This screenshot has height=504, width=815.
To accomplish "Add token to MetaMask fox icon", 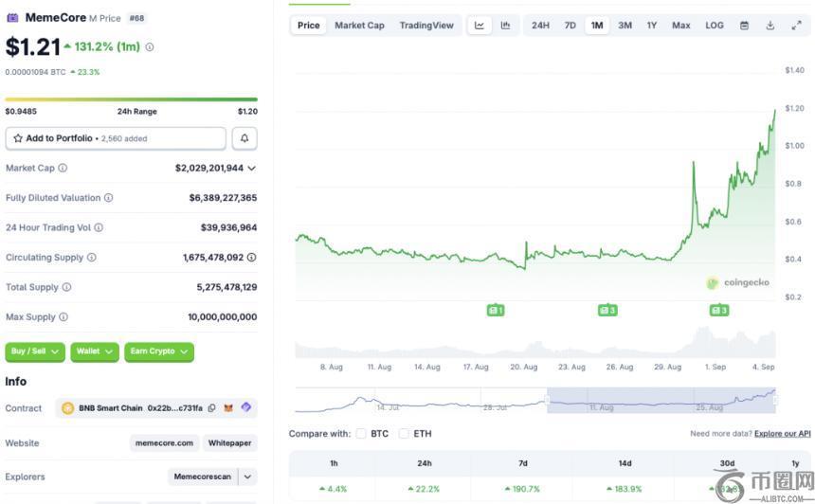I will pyautogui.click(x=228, y=408).
